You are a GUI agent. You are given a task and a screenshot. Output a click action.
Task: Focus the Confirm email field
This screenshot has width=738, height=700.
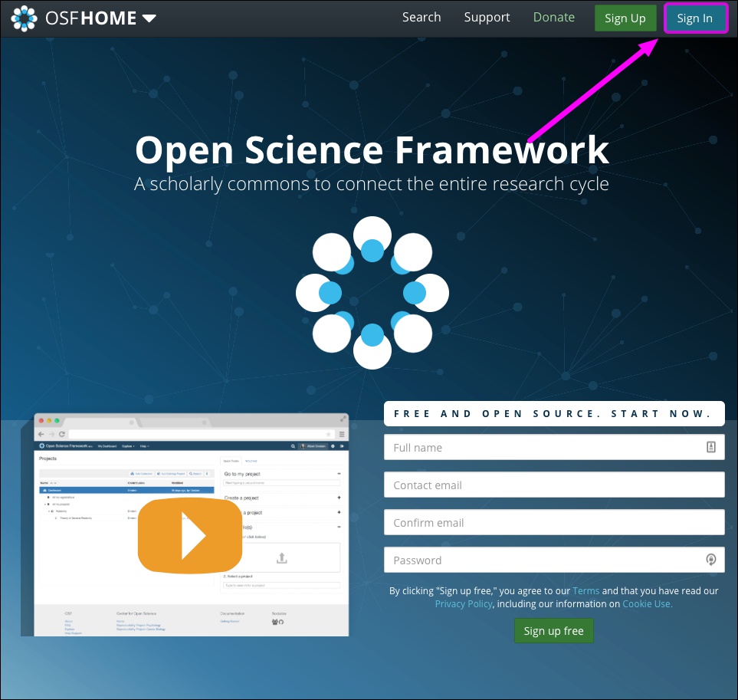(554, 523)
